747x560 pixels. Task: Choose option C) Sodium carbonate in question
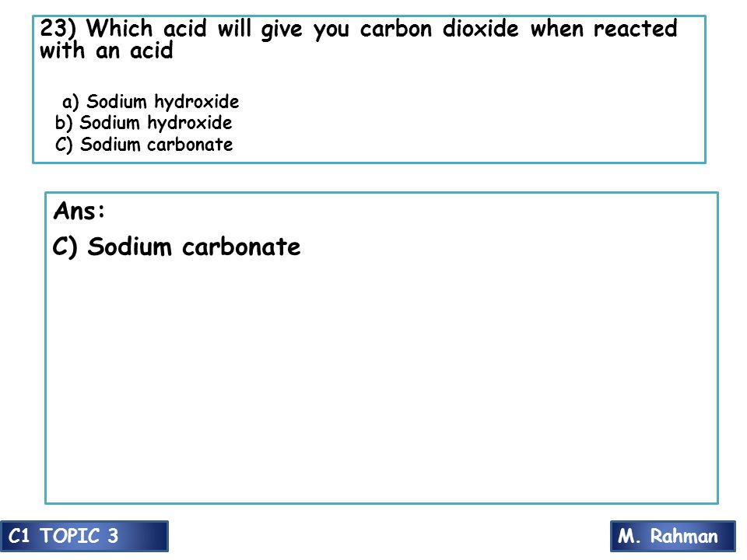click(144, 145)
